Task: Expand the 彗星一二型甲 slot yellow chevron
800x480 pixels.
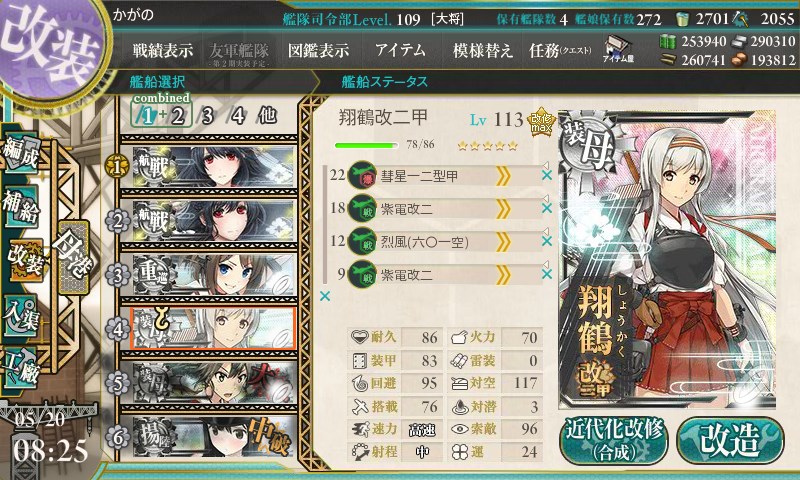Action: coord(503,176)
